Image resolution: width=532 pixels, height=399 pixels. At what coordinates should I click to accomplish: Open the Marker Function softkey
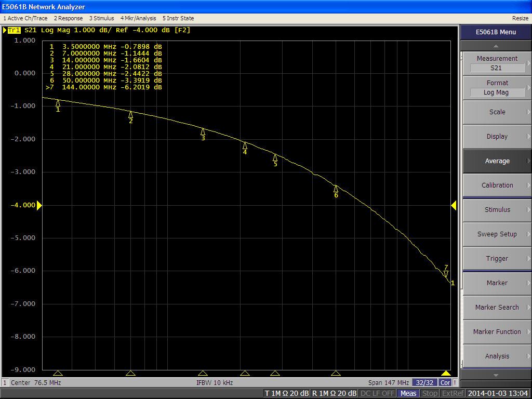point(497,332)
